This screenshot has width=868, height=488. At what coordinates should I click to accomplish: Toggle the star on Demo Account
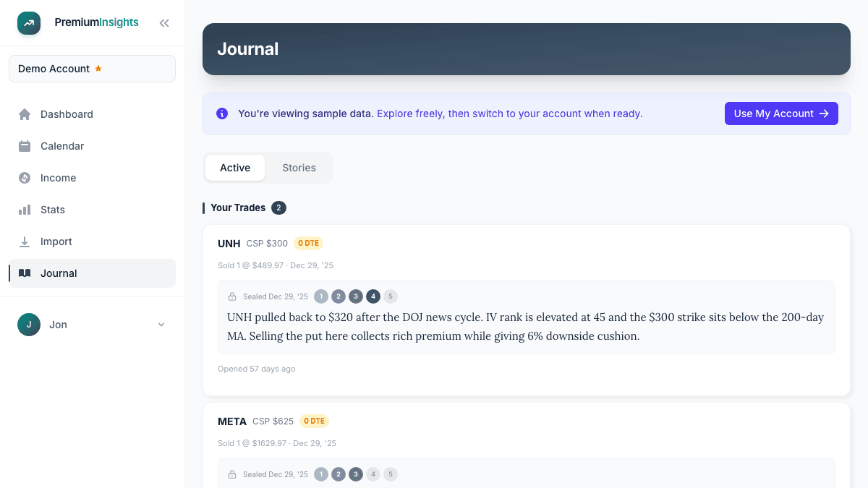point(99,68)
